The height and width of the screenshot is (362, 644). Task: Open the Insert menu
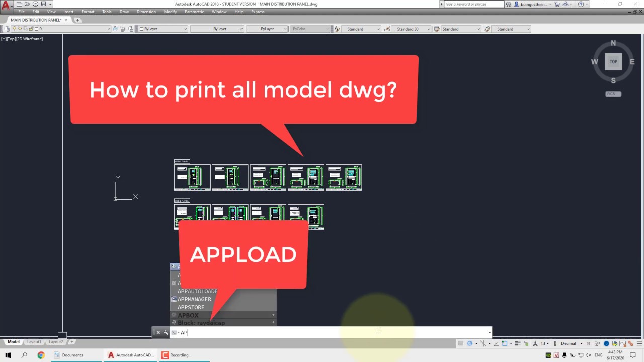click(68, 12)
